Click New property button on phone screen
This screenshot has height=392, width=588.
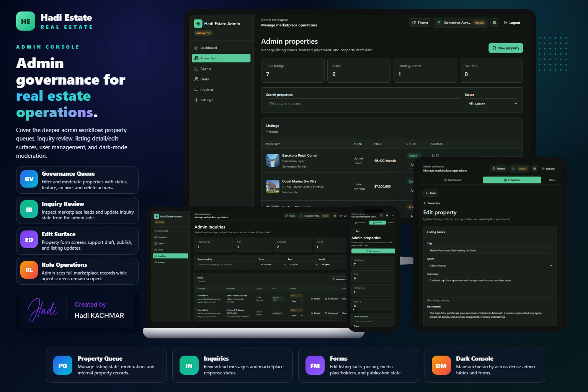pyautogui.click(x=373, y=251)
